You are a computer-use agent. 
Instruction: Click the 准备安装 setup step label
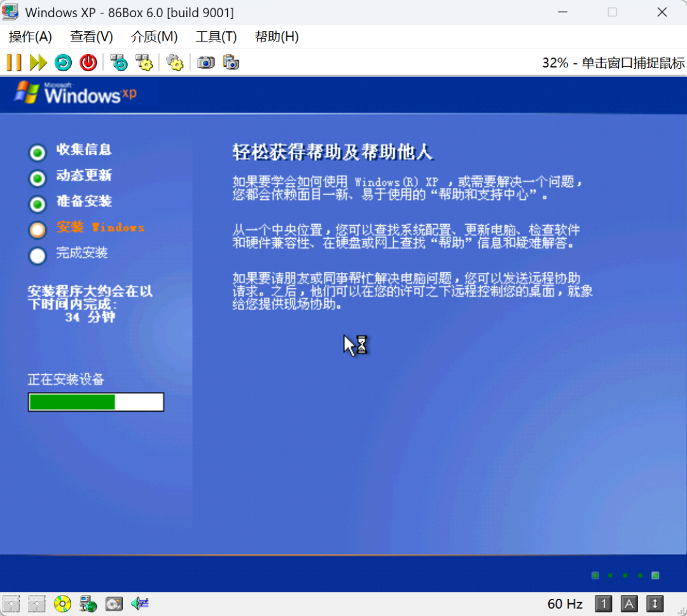(84, 201)
